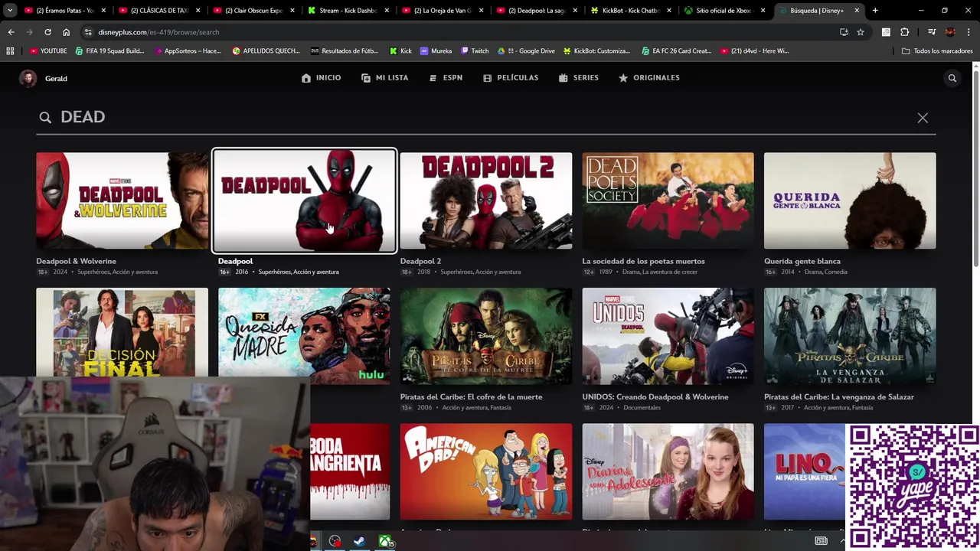Click the page vertical scrollbar
The width and height of the screenshot is (980, 551).
[975, 168]
